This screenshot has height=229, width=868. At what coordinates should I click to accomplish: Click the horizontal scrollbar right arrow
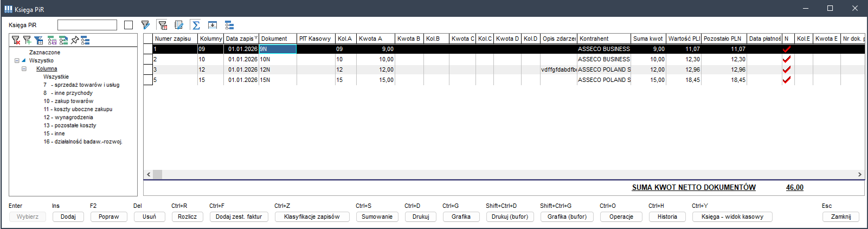[859, 174]
